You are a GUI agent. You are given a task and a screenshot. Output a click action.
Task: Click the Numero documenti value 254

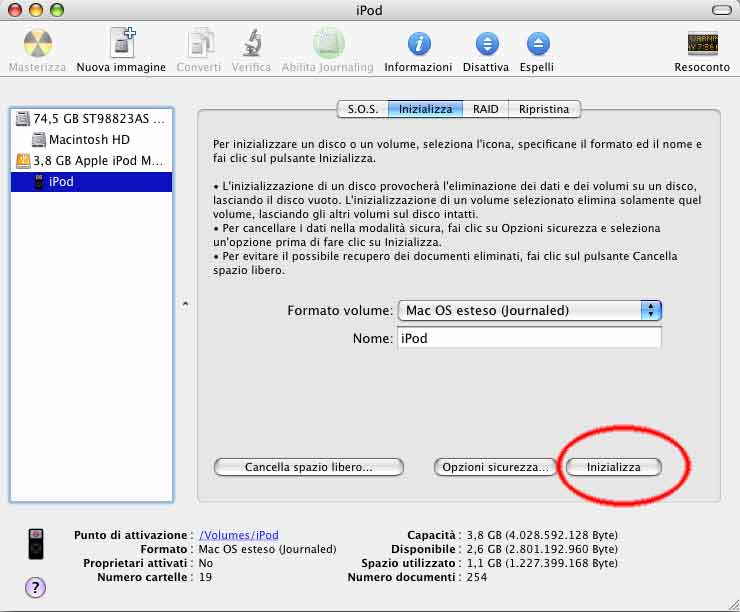(x=477, y=577)
